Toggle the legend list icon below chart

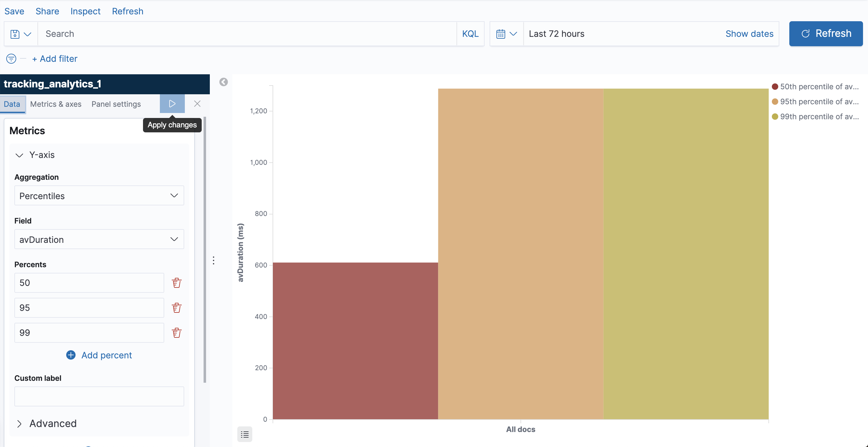244,435
